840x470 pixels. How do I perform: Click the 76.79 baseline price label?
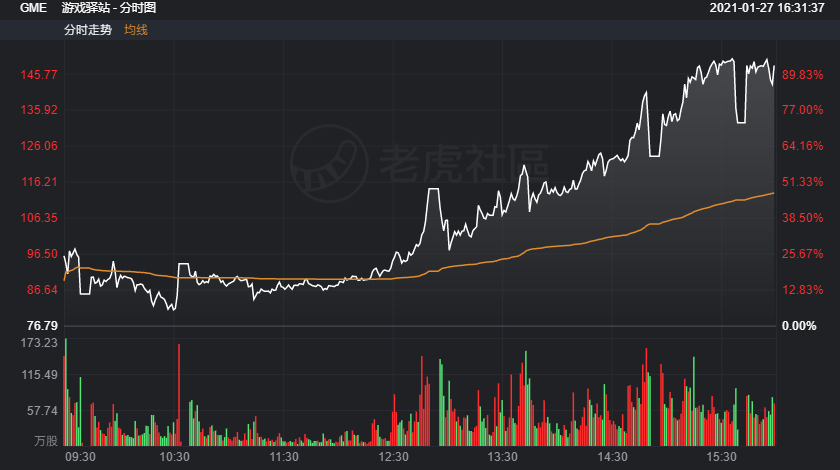click(x=42, y=326)
